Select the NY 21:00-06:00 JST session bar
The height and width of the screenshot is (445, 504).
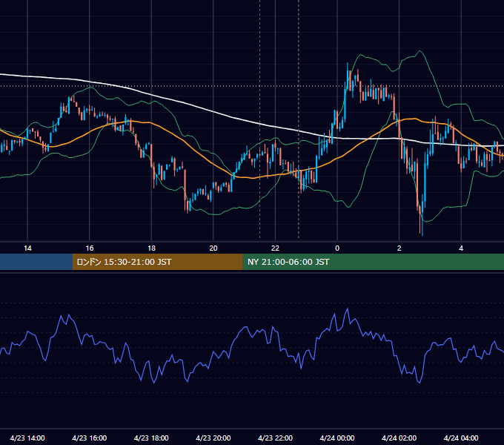[x=373, y=262]
